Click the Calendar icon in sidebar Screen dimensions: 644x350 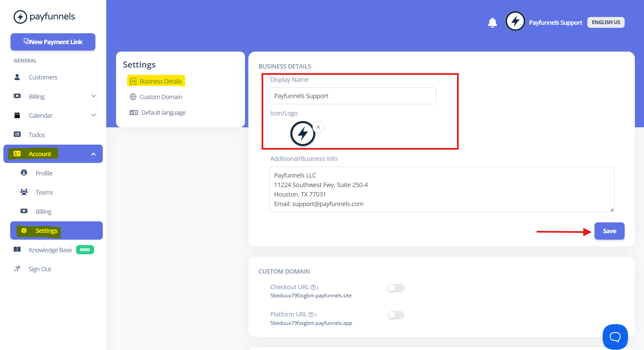17,115
